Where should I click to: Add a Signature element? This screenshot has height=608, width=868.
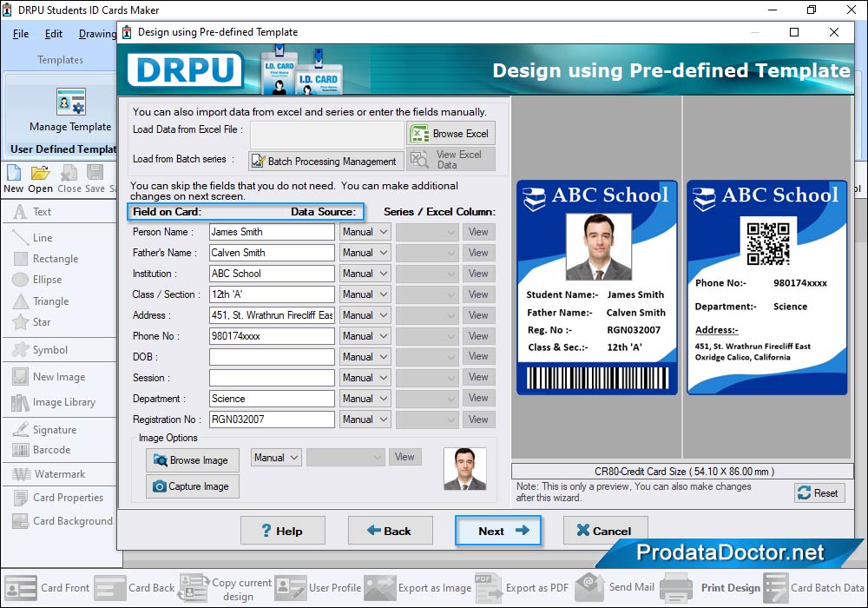point(44,430)
